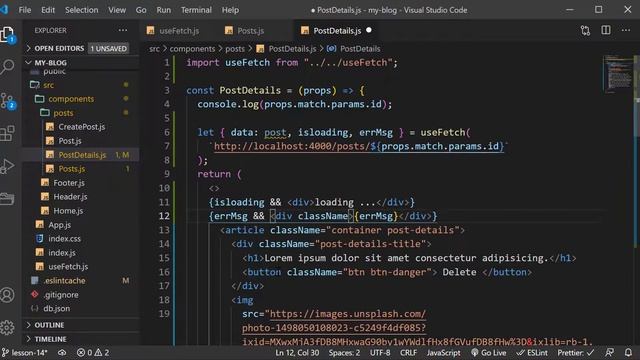Screen dimensions: 640x360
Task: Click components in the breadcrumb path
Action: coord(192,49)
